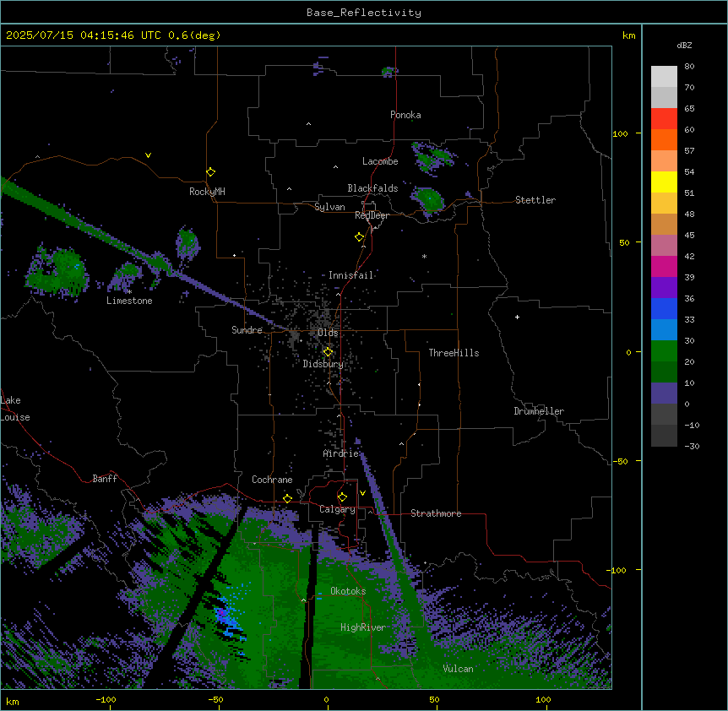Select the slate purple 0-10 dBZ swatch
728x711 pixels.
664,393
